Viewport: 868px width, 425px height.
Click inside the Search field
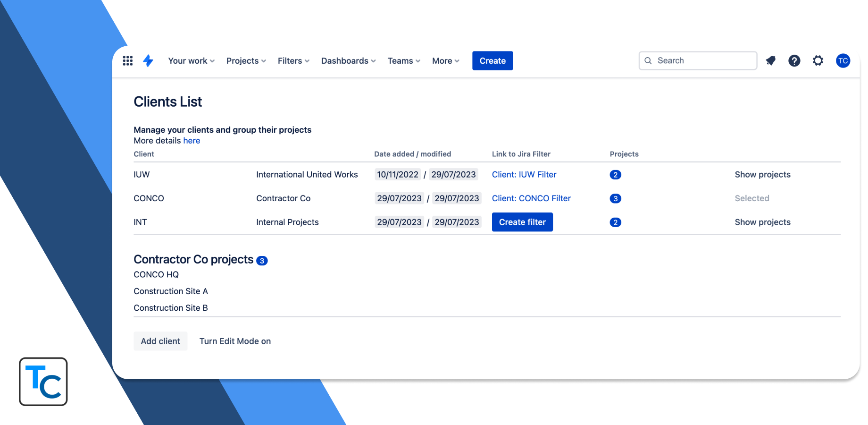pos(698,60)
